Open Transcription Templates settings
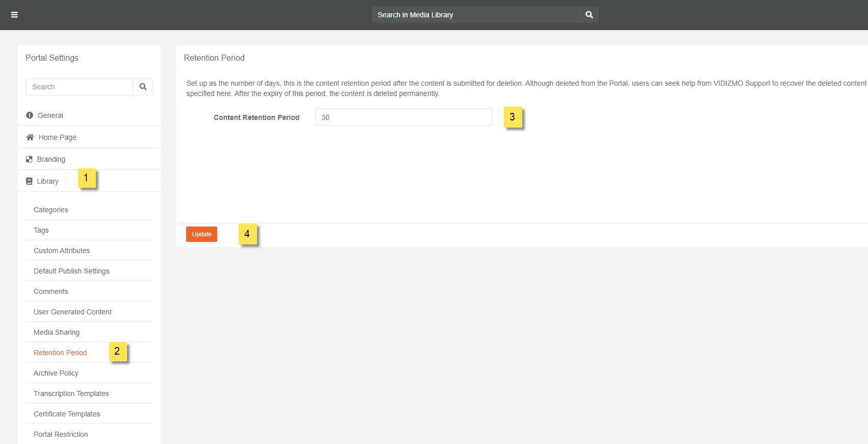The width and height of the screenshot is (868, 444). [71, 393]
